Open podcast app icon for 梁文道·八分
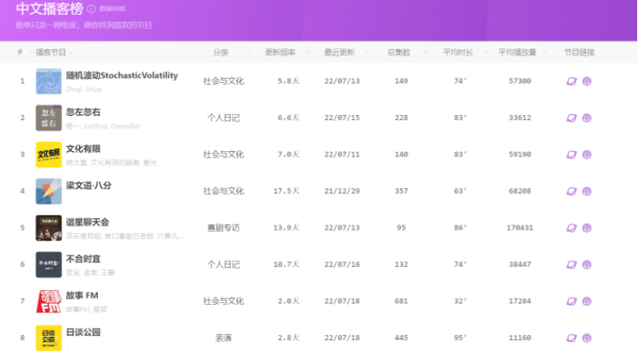 pos(587,191)
